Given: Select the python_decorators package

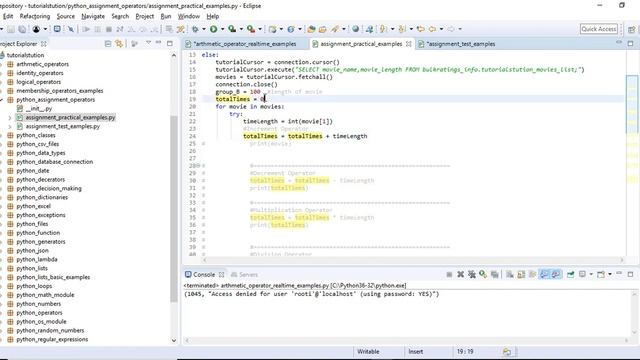Looking at the screenshot, I should 40,180.
